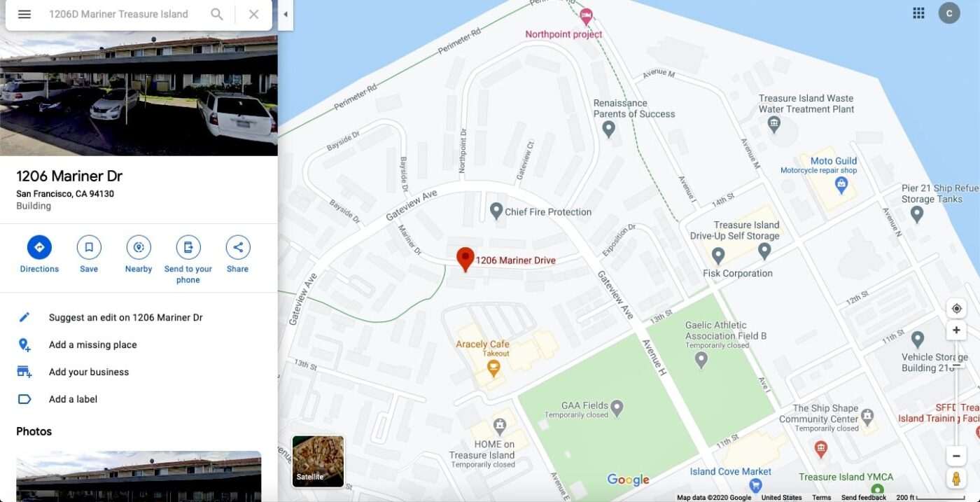Switch to Satellite view thumbnail
Screen dimensions: 980x502
[318, 461]
